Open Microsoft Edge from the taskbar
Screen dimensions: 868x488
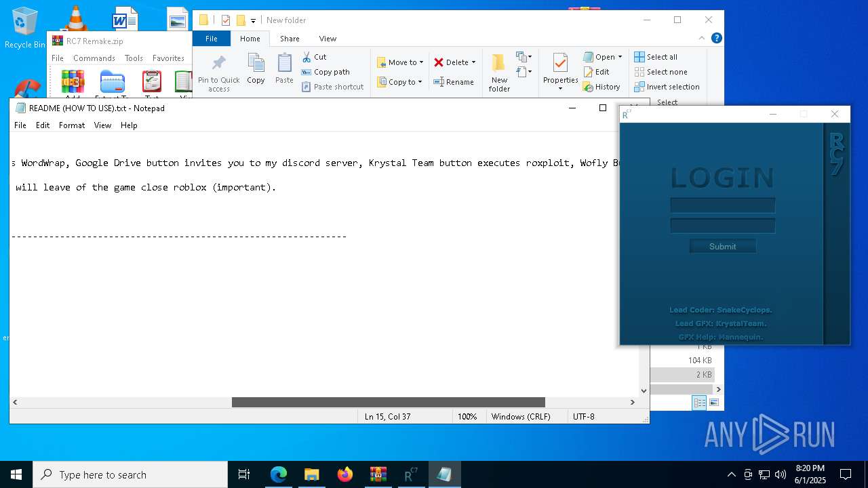pyautogui.click(x=279, y=474)
